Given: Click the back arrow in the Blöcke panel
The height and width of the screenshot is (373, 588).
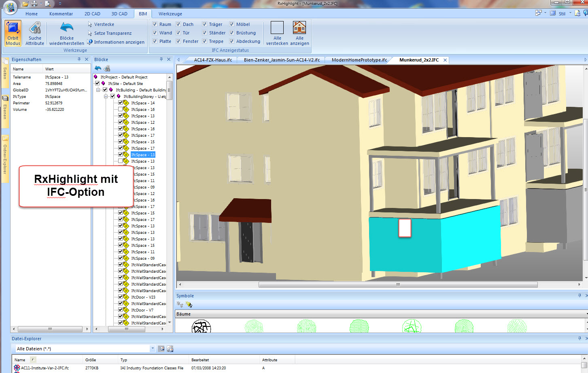Looking at the screenshot, I should (98, 68).
